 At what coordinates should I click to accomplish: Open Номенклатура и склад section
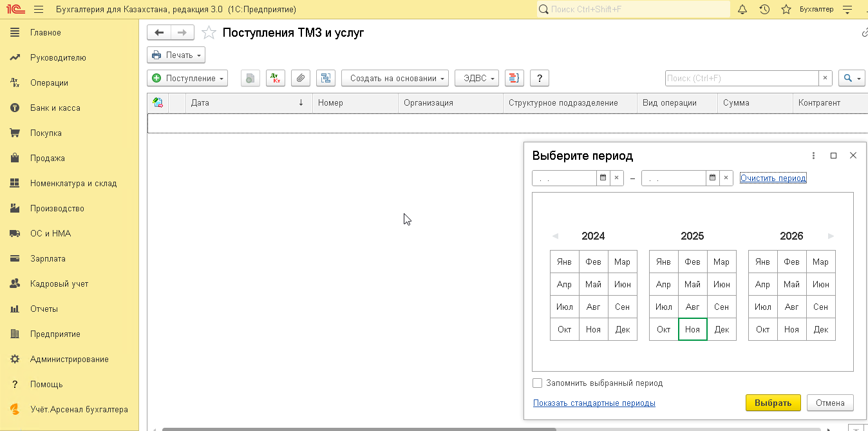pyautogui.click(x=70, y=184)
